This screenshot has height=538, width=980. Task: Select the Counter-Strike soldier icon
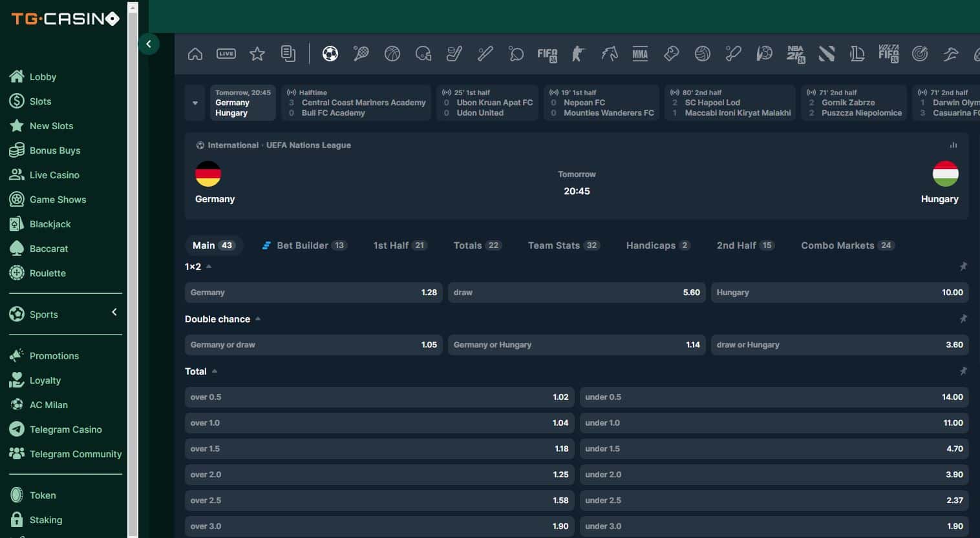coord(578,54)
